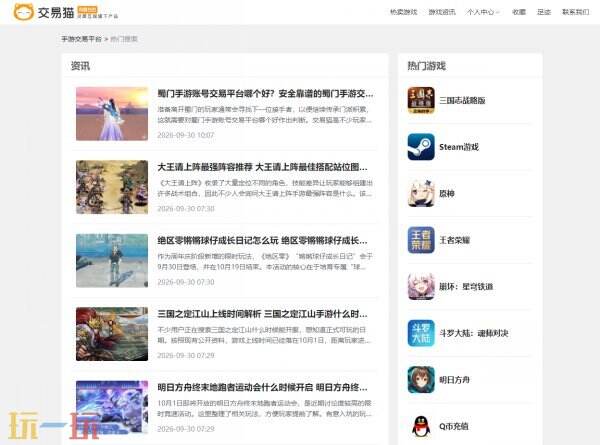Open the 原神 game icon
Image resolution: width=600 pixels, height=445 pixels.
(x=421, y=194)
